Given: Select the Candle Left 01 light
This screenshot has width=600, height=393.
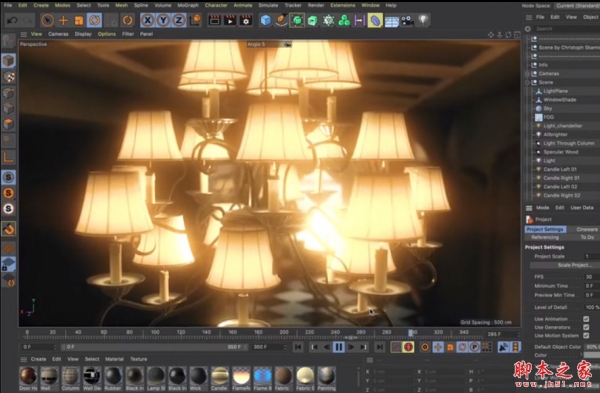Looking at the screenshot, I should 560,169.
